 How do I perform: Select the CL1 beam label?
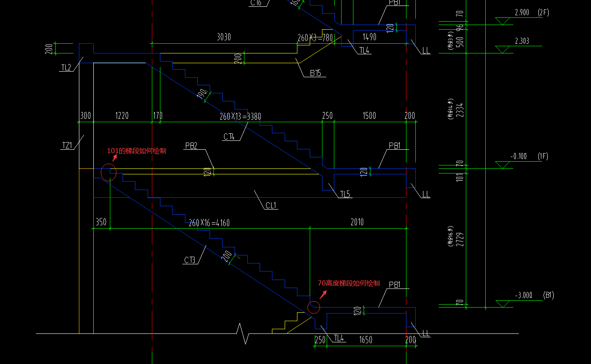(271, 206)
